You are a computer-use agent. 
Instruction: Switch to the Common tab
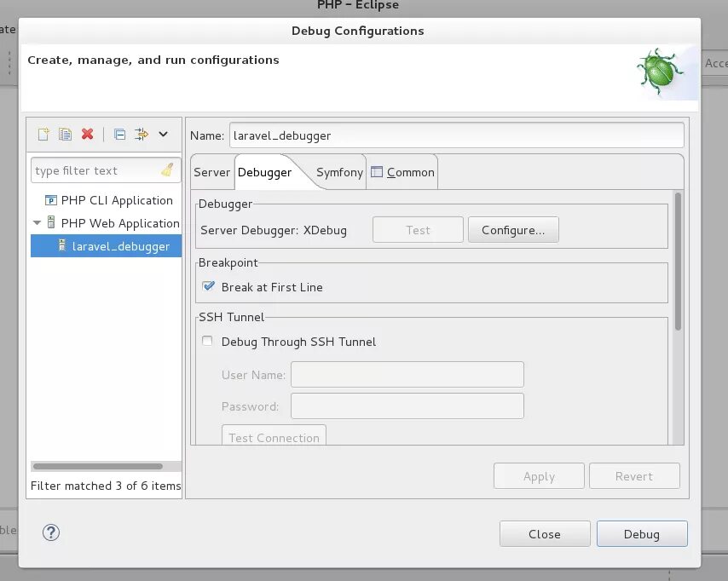click(x=402, y=172)
